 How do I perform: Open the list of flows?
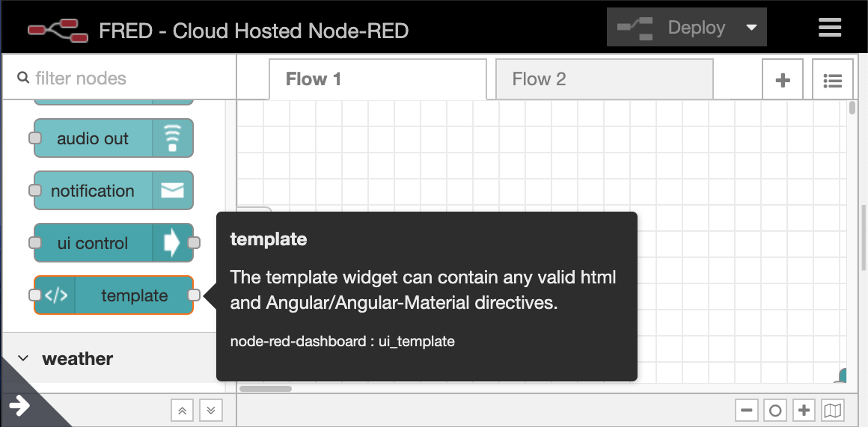[x=833, y=80]
